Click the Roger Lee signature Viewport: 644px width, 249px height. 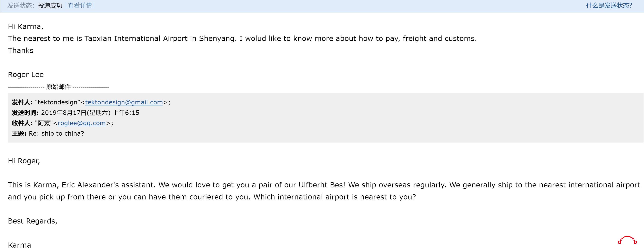[26, 74]
